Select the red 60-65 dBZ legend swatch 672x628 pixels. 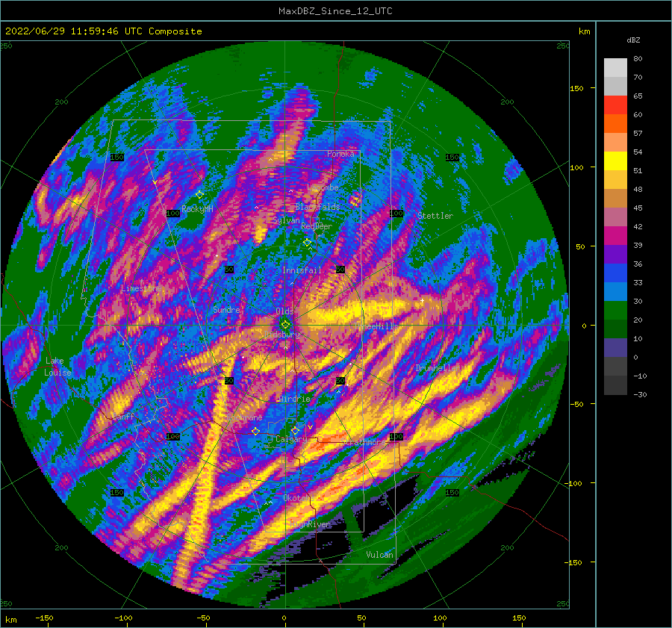tap(615, 105)
